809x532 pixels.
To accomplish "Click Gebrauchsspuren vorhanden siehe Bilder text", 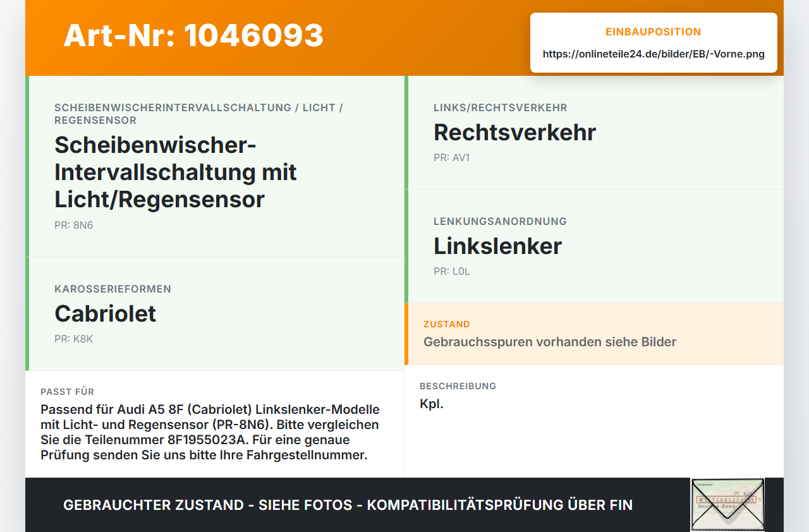I will pyautogui.click(x=550, y=342).
